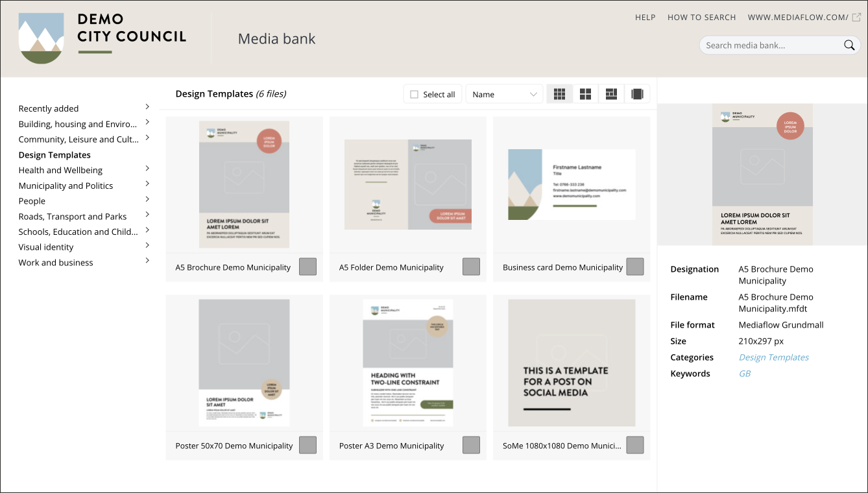Expand the Visual identity category arrow
Screen dimensions: 868x493
pyautogui.click(x=147, y=245)
